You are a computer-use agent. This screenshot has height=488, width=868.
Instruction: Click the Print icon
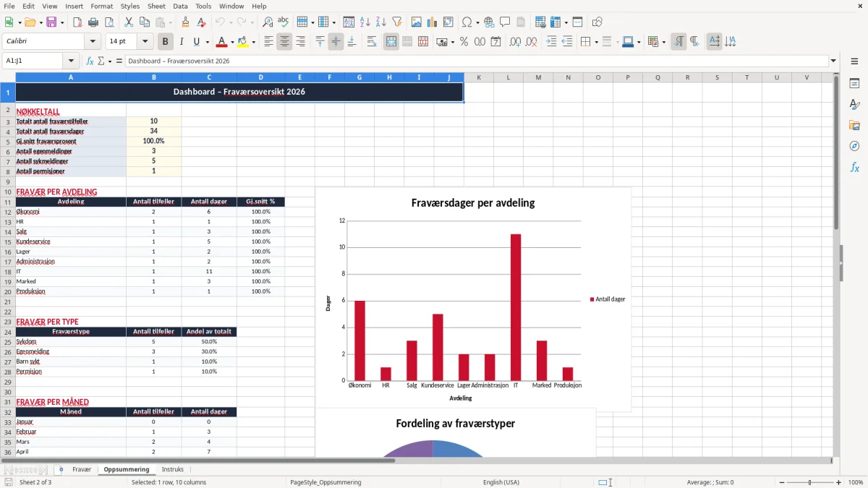pos(93,22)
